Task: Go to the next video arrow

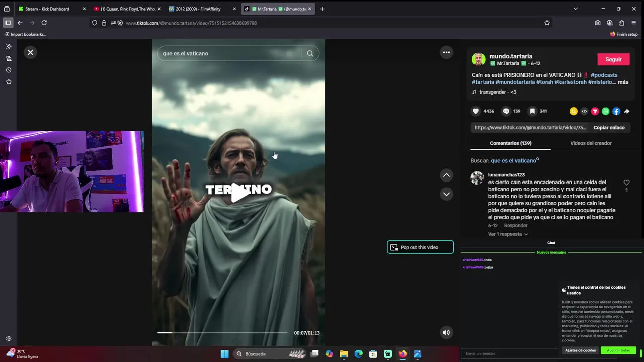Action: point(446,194)
